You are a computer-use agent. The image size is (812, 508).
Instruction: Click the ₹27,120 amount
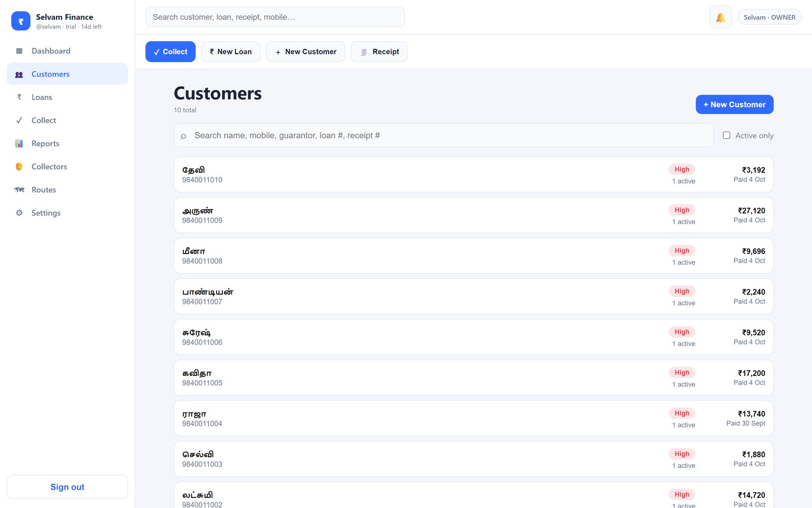click(751, 211)
